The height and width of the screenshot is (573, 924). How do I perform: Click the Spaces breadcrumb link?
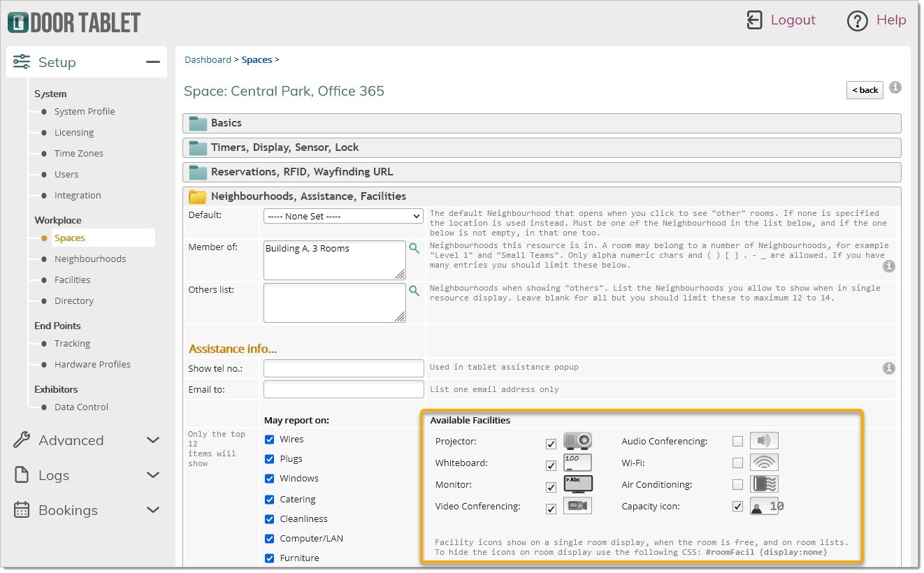(257, 60)
